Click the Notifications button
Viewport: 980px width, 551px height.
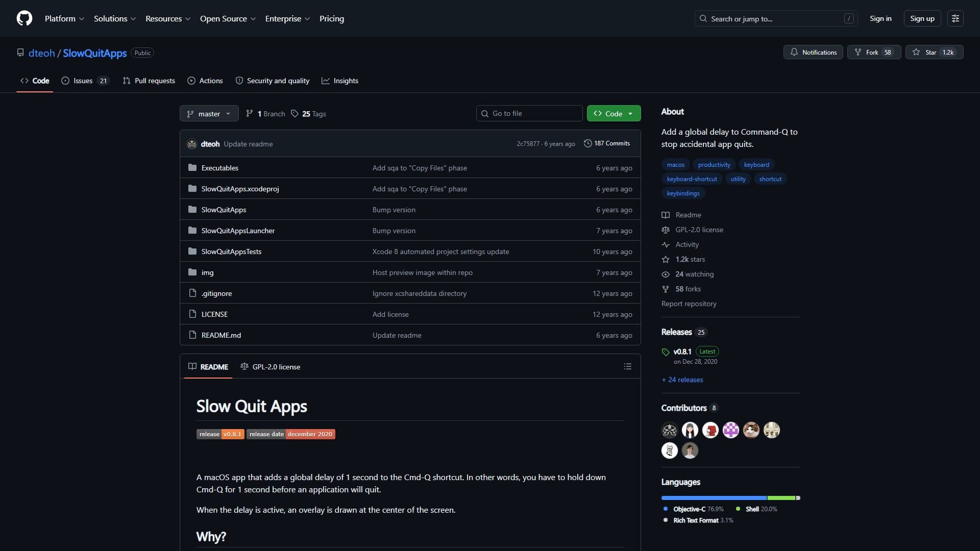(814, 52)
